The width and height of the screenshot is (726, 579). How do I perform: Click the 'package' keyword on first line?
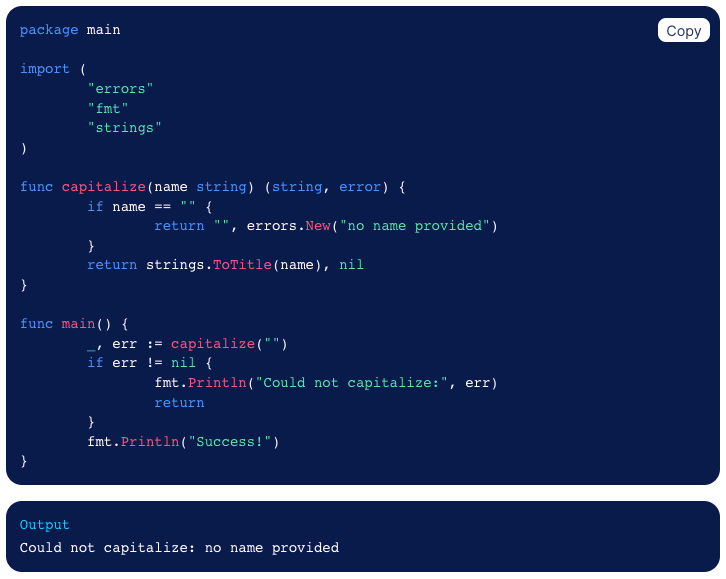click(x=49, y=30)
